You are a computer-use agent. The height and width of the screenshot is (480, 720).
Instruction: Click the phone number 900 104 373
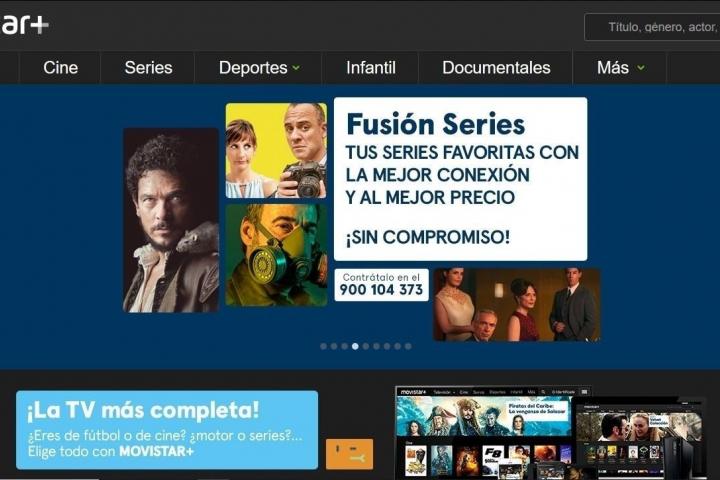click(381, 290)
